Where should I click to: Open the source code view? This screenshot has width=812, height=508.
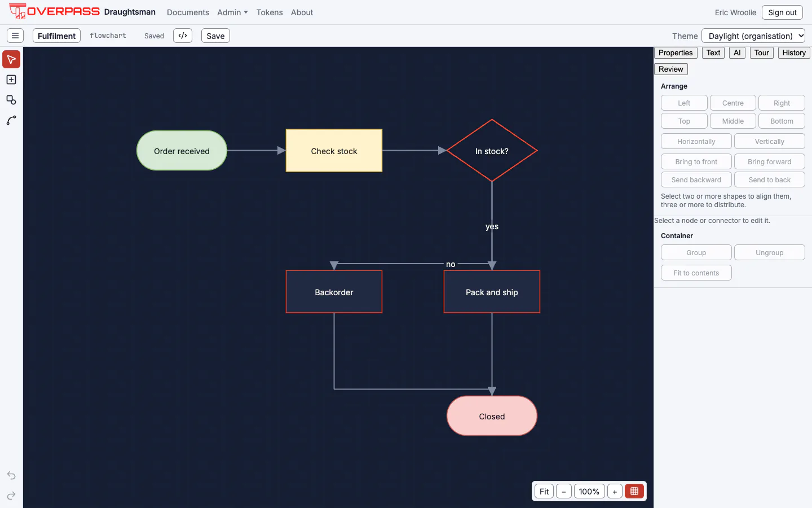(183, 36)
